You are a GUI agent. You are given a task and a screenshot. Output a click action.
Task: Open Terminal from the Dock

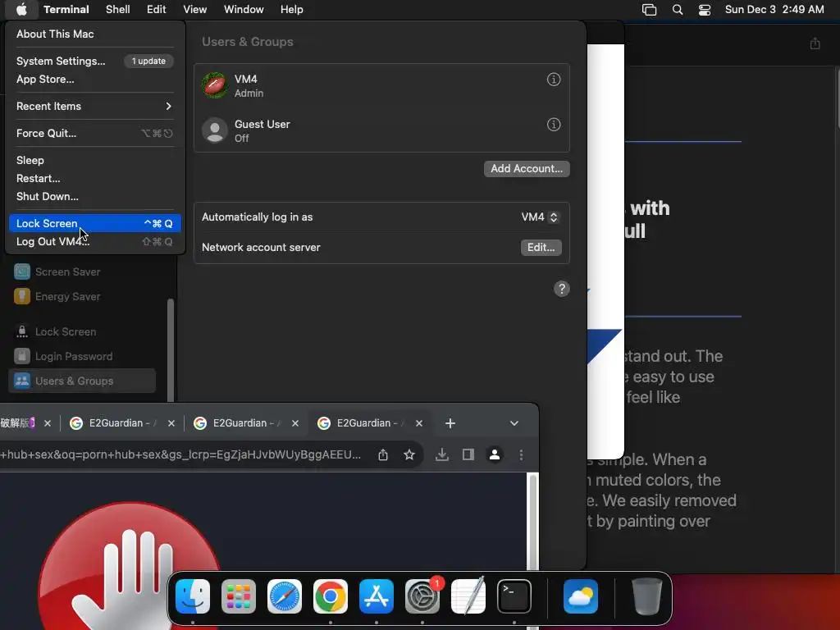tap(514, 596)
